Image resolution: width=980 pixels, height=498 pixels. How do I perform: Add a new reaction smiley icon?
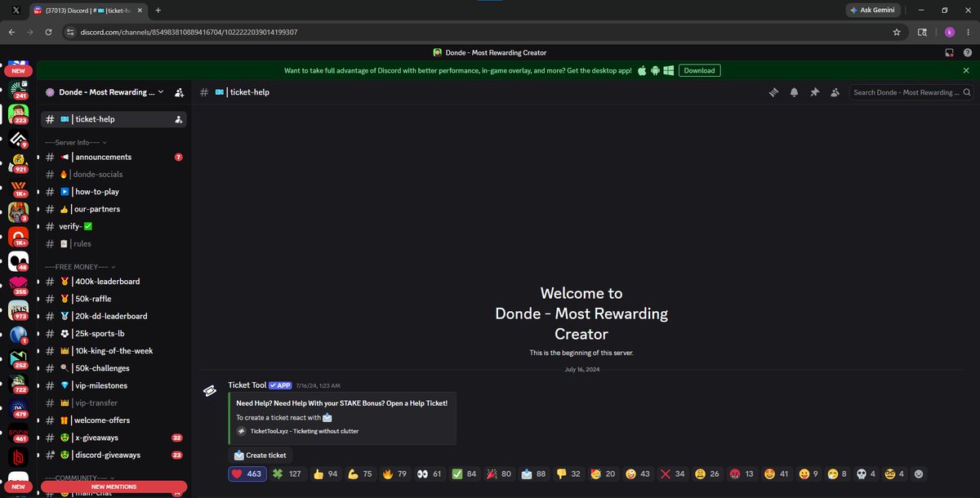click(919, 474)
